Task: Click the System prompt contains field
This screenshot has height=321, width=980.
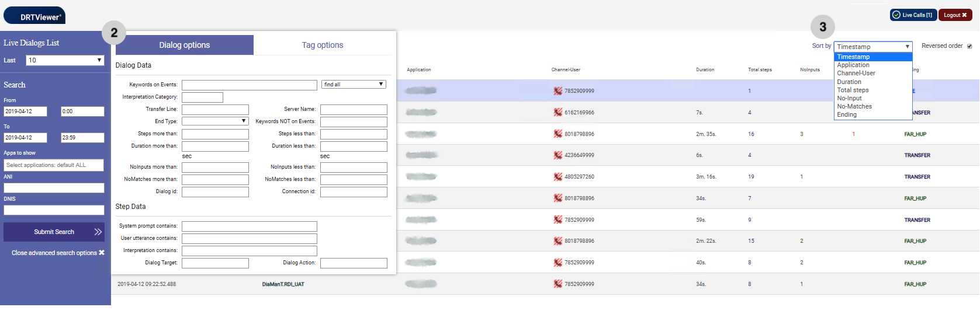Action: (249, 226)
